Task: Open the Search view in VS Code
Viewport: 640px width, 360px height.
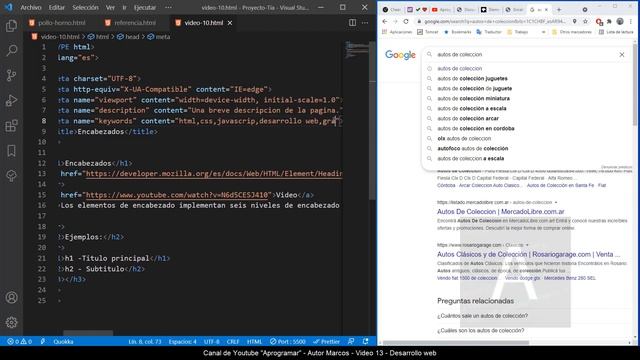Action: click(11, 51)
